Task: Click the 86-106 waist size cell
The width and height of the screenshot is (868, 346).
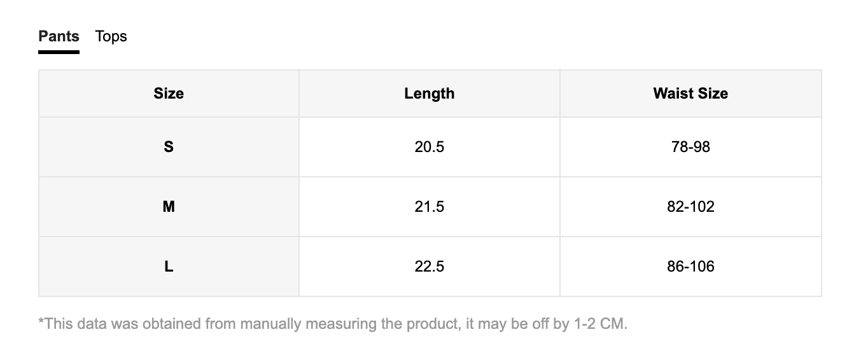Action: (690, 266)
